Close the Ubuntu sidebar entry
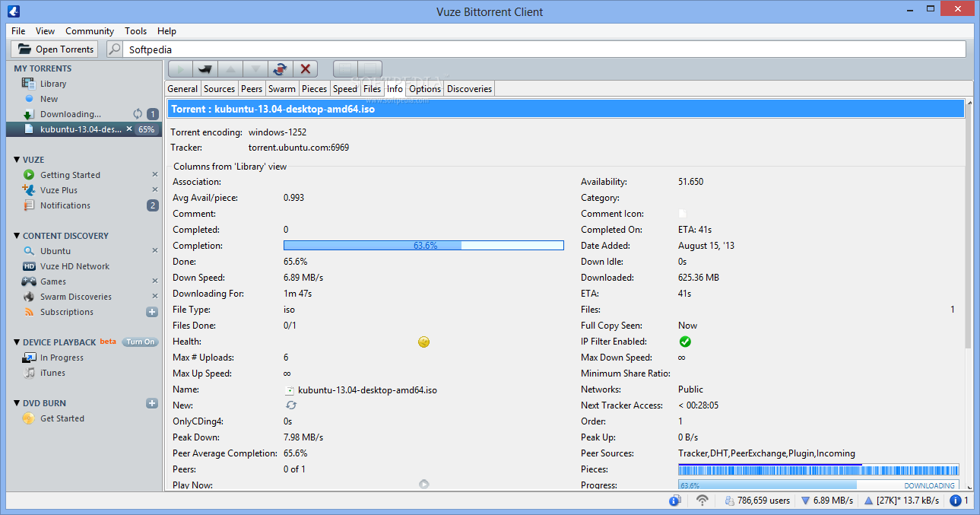 pos(155,251)
